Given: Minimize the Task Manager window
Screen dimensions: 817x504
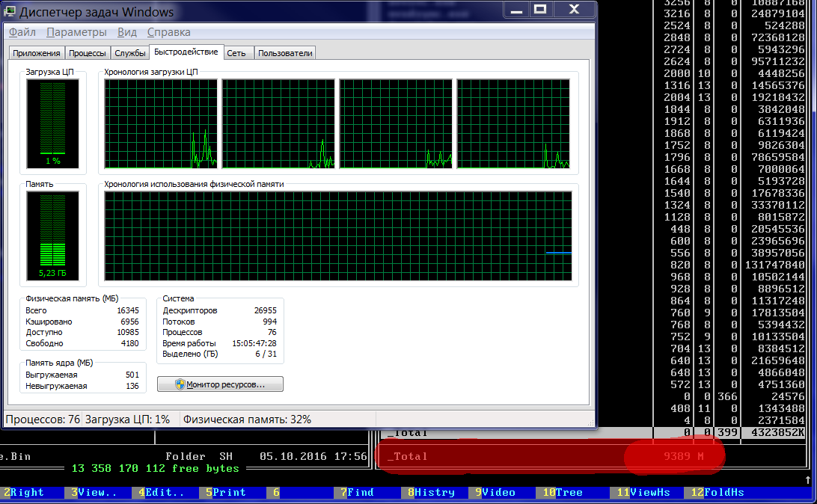Looking at the screenshot, I should (516, 10).
